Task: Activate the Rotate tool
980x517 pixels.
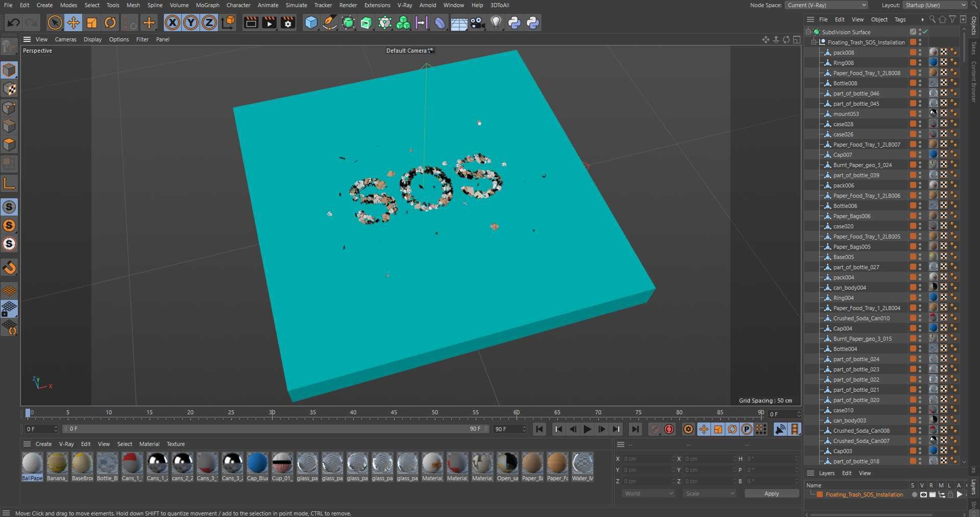Action: (110, 22)
